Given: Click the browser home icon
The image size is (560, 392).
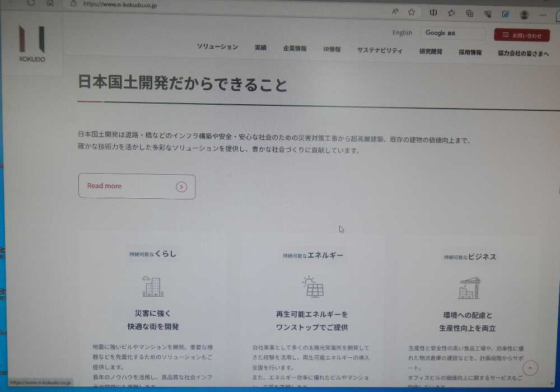Looking at the screenshot, I should (x=50, y=3).
